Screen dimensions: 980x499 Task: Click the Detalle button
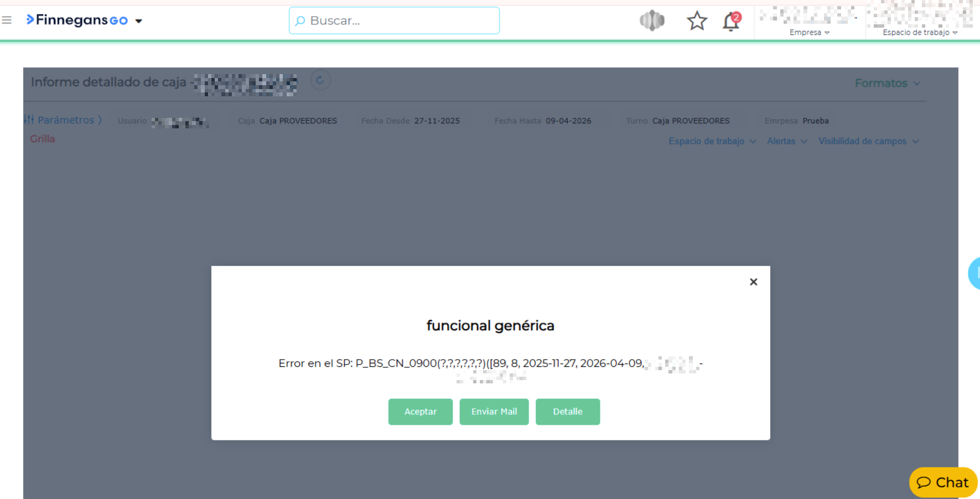tap(567, 412)
